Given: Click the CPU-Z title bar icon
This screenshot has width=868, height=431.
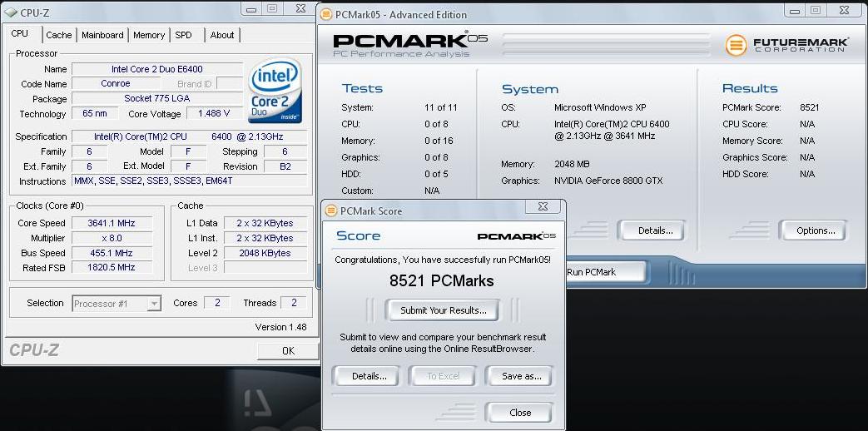Looking at the screenshot, I should pos(11,12).
